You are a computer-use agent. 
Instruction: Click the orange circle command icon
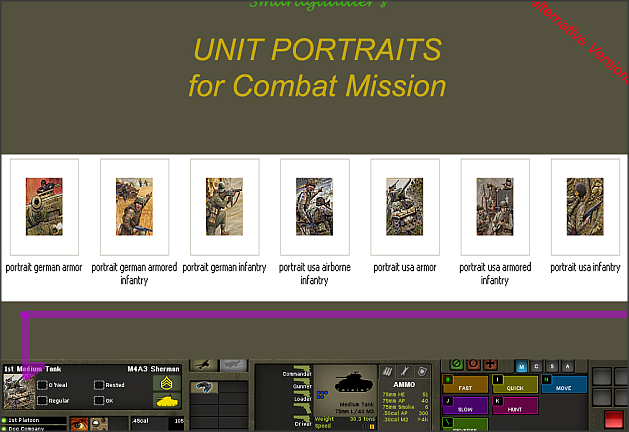click(473, 364)
